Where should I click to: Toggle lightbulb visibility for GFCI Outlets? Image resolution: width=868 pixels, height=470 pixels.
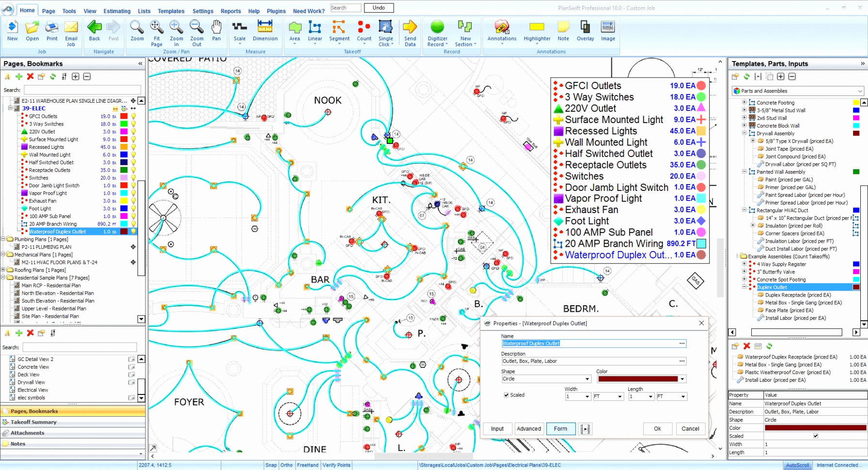(x=133, y=116)
